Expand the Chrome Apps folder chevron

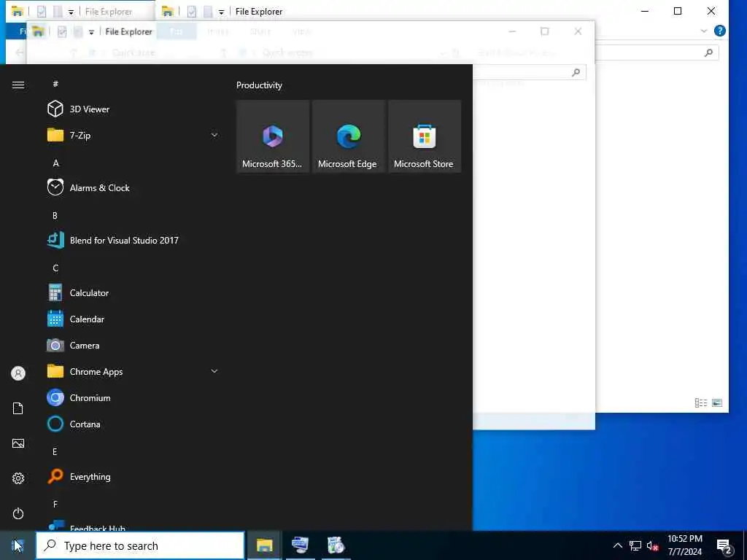tap(214, 371)
